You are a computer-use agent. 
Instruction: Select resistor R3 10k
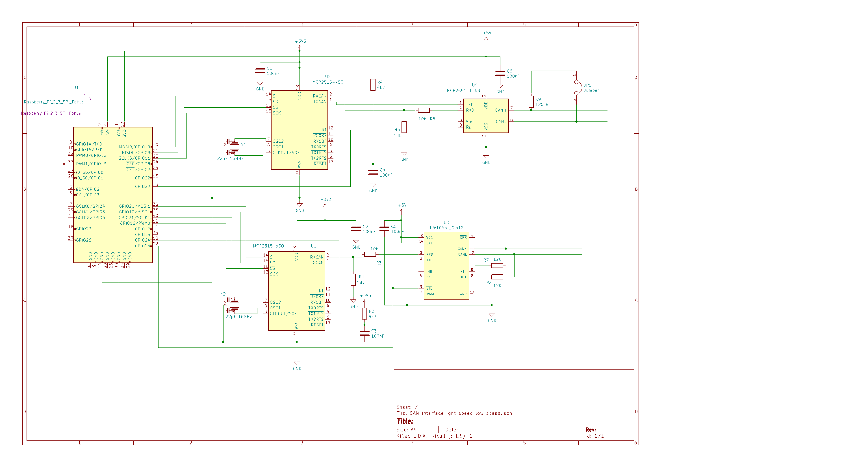click(370, 254)
